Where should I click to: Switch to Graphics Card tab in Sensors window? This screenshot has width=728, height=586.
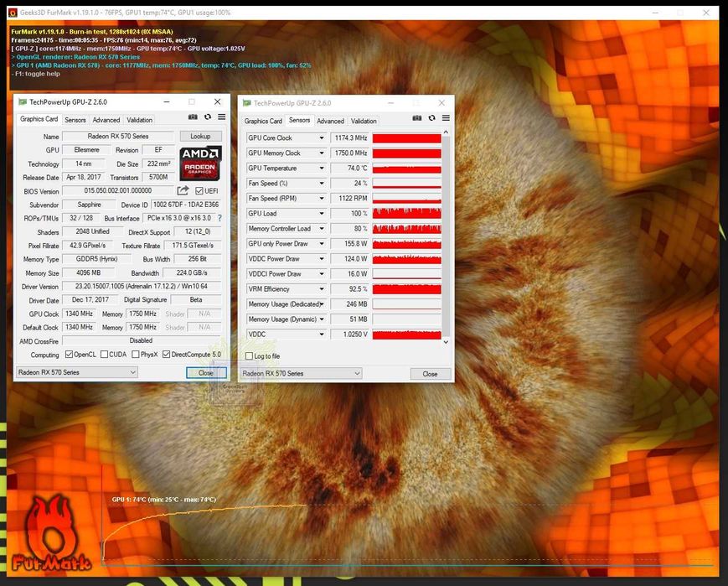click(263, 121)
